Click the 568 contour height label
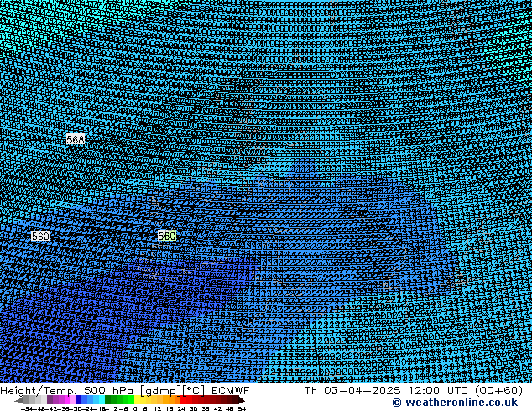 75,139
